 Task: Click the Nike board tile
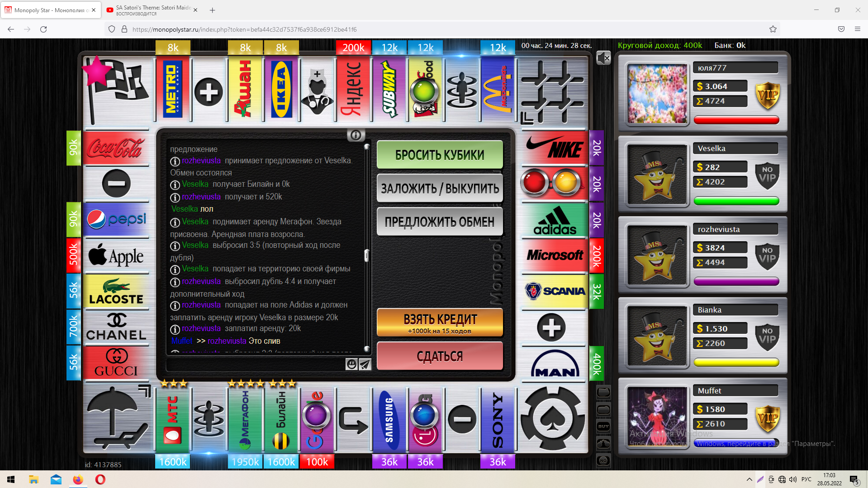pyautogui.click(x=555, y=148)
